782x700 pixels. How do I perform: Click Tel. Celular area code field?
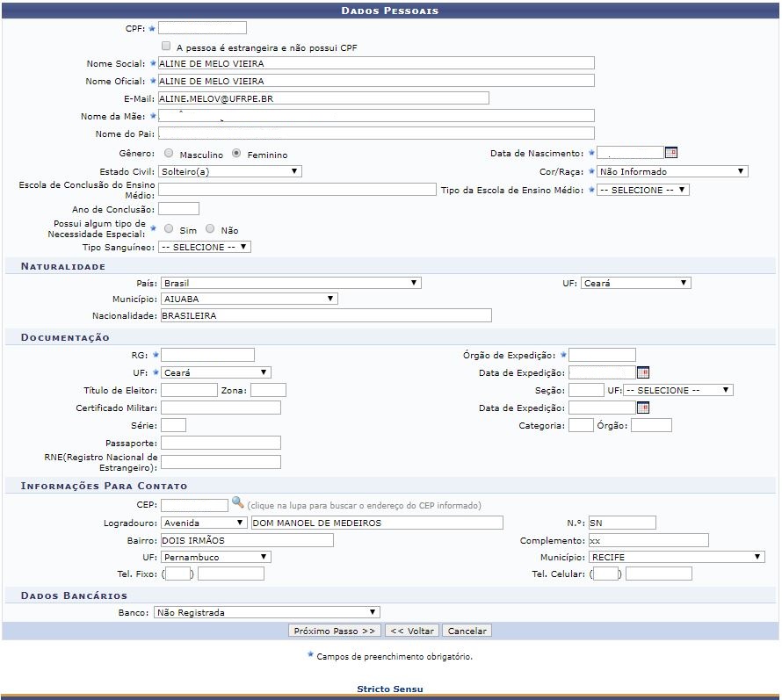pos(606,574)
